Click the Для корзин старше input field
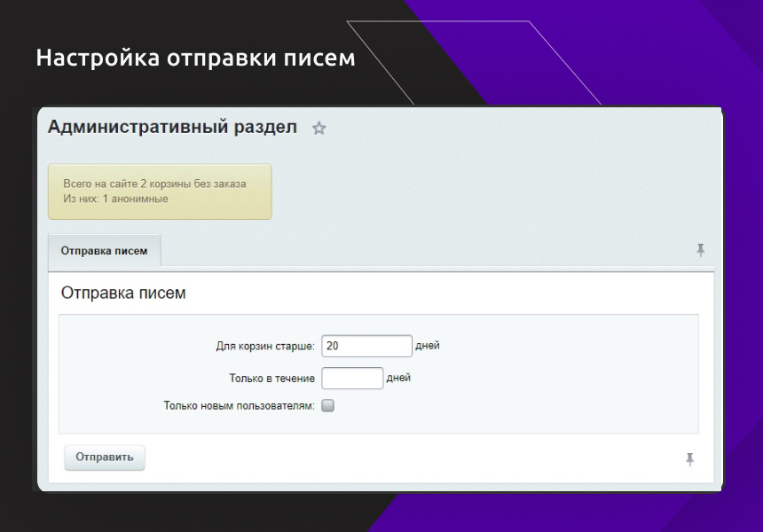The image size is (763, 532). pyautogui.click(x=366, y=346)
